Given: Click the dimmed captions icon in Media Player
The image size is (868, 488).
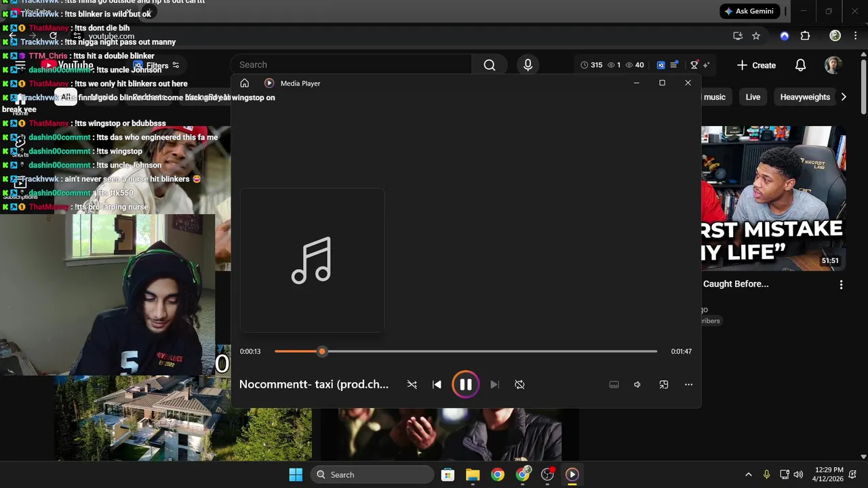Looking at the screenshot, I should (614, 384).
